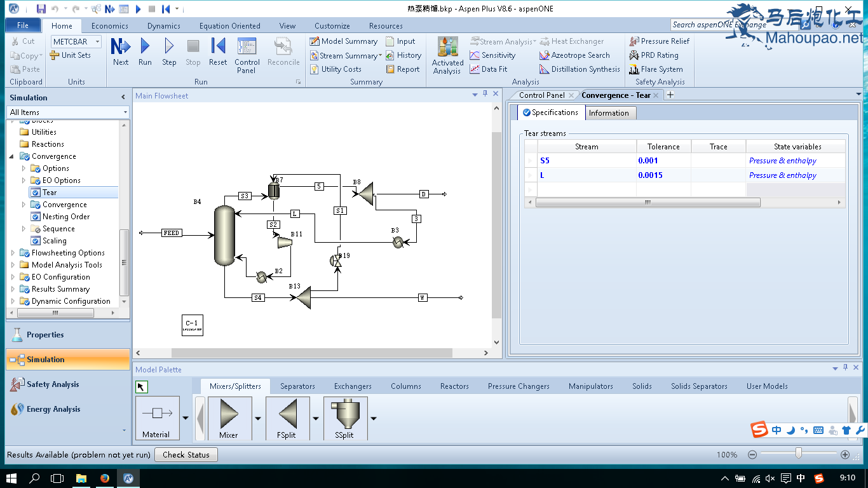Open Separators palette tab
The width and height of the screenshot is (868, 488).
point(297,386)
